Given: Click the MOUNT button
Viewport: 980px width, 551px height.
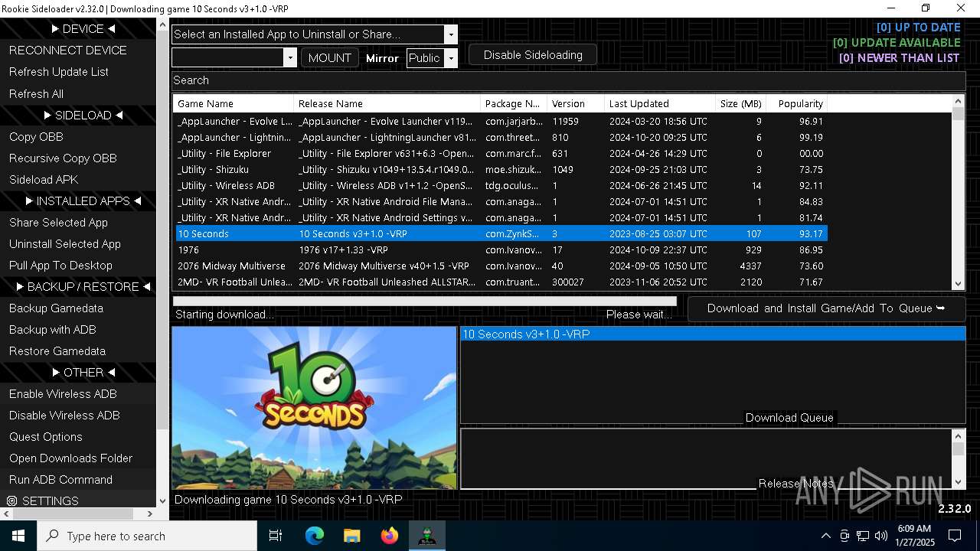Looking at the screenshot, I should (x=329, y=58).
